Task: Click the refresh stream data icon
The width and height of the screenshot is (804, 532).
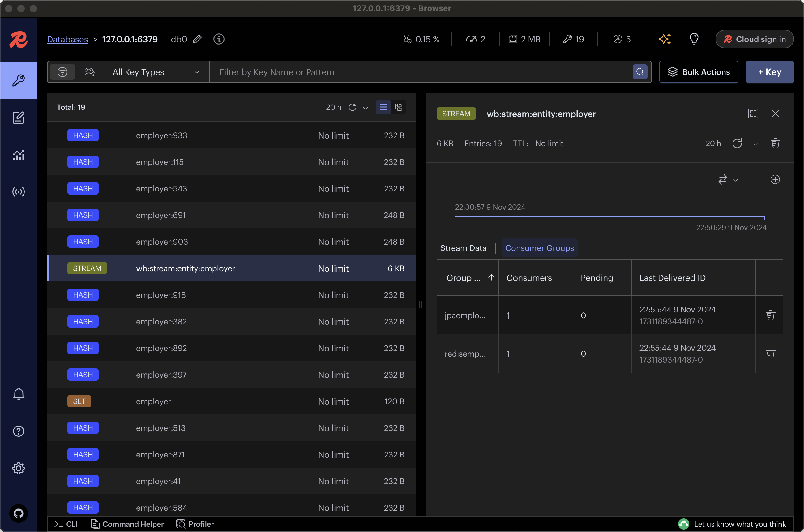Action: coord(738,144)
